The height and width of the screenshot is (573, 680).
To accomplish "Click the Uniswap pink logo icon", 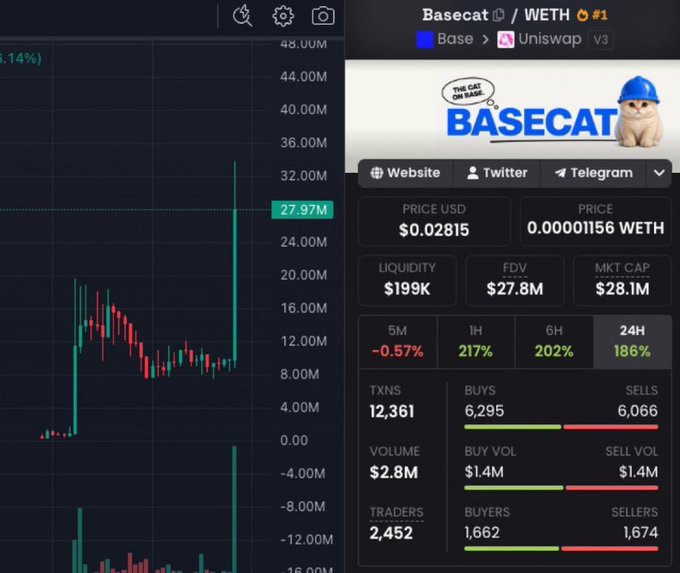I will tap(505, 39).
